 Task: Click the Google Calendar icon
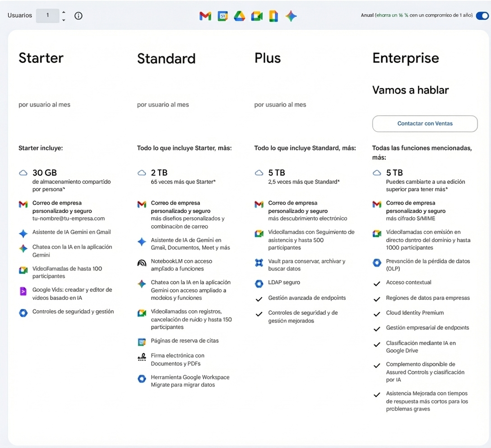(222, 16)
